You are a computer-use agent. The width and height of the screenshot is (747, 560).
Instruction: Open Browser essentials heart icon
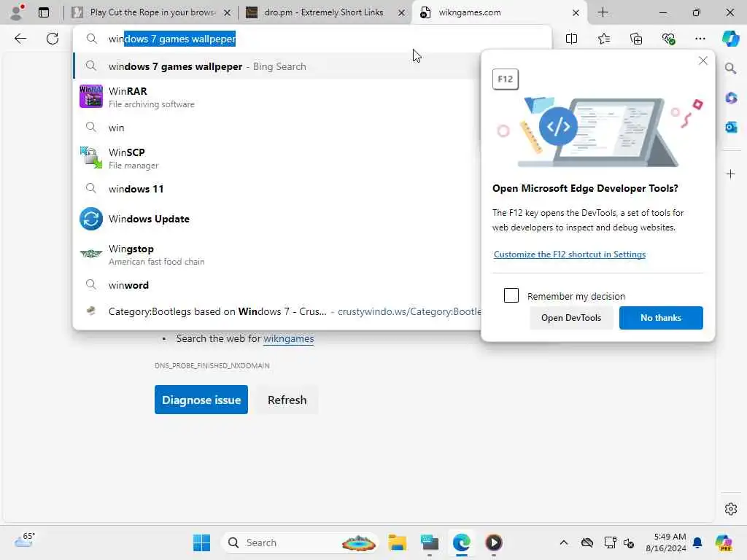[x=668, y=39]
